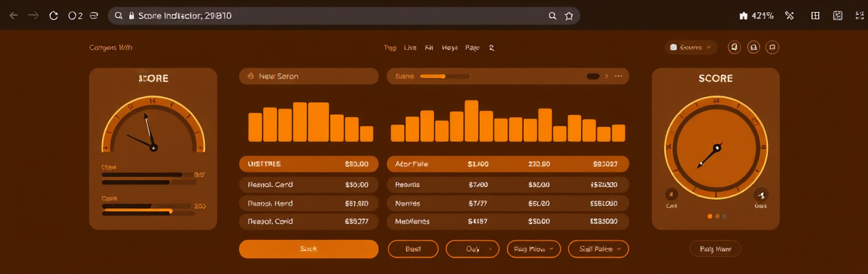Click the Basil outlined button

413,249
